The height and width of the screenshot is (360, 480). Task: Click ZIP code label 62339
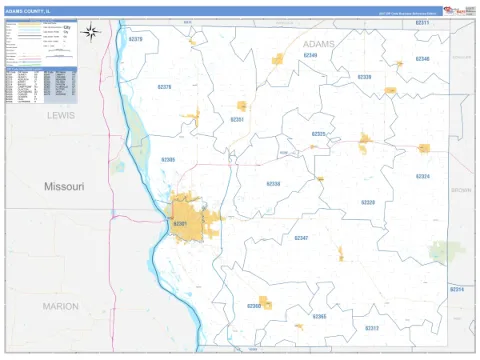[364, 77]
